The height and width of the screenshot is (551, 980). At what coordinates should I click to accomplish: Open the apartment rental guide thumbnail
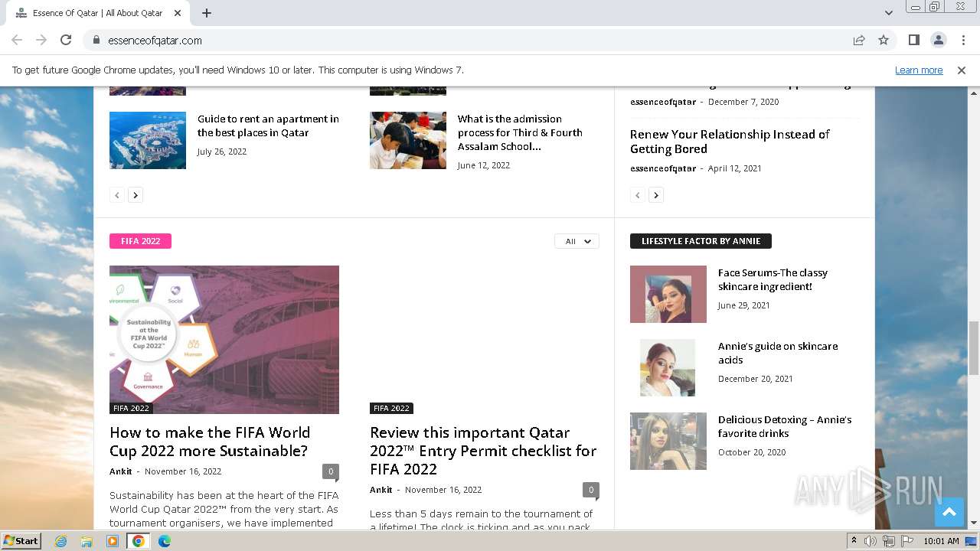tap(148, 140)
